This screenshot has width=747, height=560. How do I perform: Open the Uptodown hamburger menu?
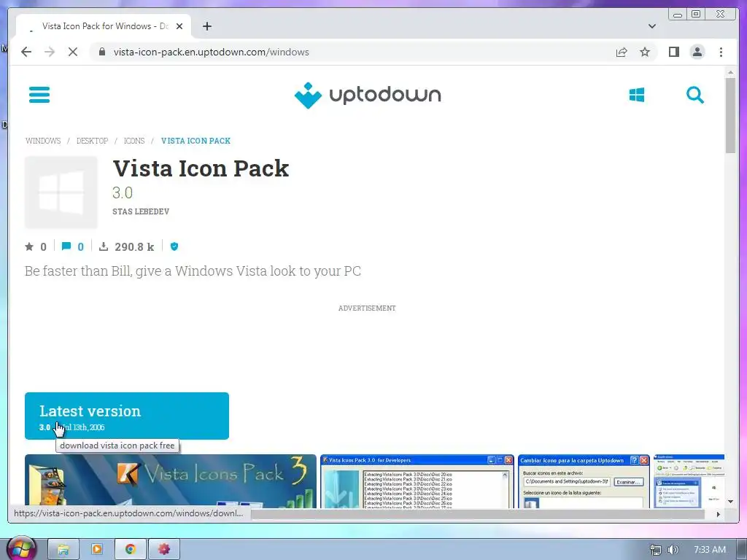(x=39, y=94)
